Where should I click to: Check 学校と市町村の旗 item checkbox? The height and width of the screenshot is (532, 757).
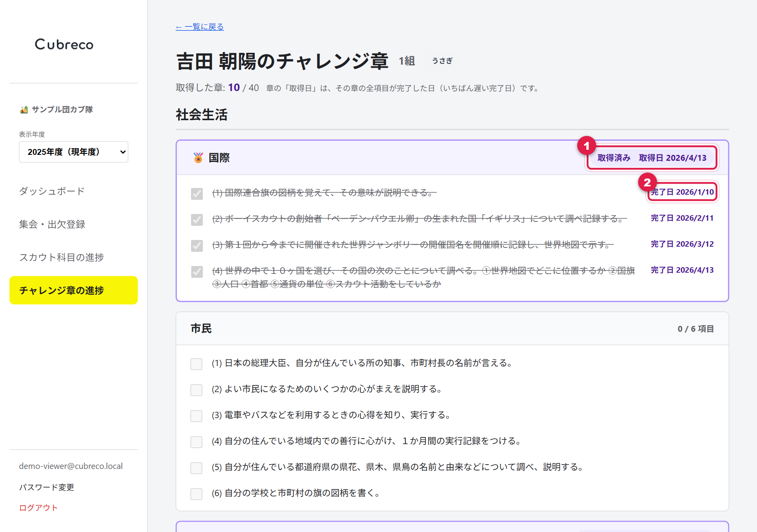(196, 494)
